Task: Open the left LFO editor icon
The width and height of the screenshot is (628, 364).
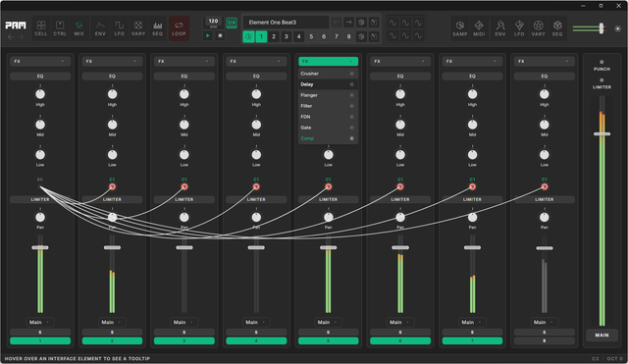Action: 120,28
